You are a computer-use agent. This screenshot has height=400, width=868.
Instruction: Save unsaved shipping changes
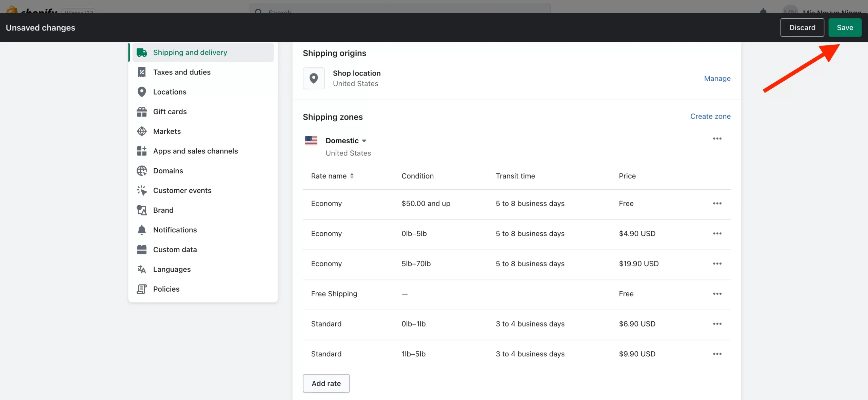844,27
